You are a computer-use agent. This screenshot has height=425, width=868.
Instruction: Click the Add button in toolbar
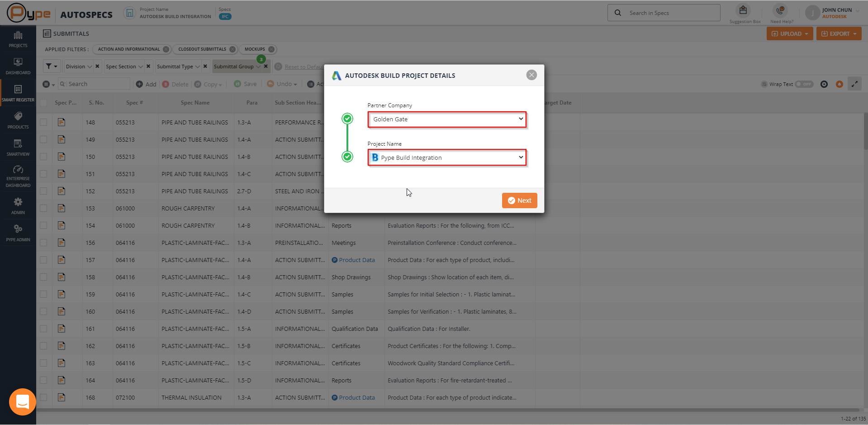(x=146, y=84)
